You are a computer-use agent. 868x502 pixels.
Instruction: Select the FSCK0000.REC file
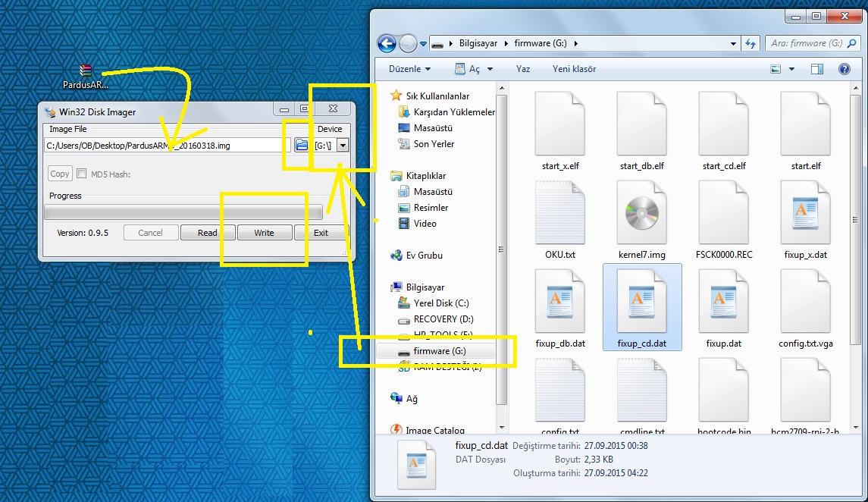(724, 220)
